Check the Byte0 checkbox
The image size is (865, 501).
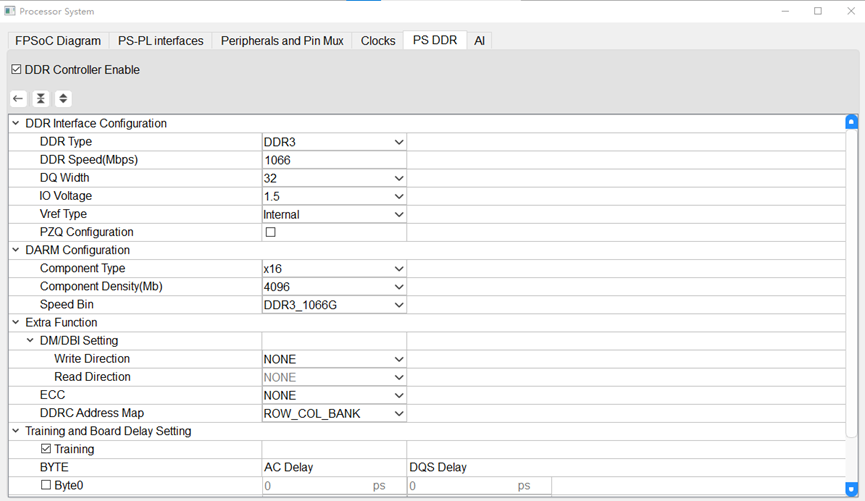[46, 486]
